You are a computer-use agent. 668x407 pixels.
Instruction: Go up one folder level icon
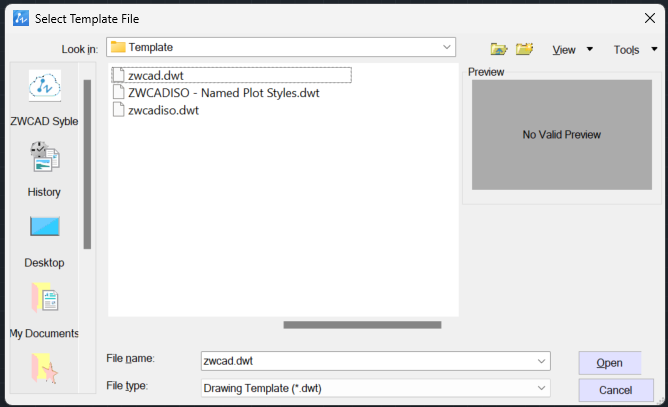(498, 49)
